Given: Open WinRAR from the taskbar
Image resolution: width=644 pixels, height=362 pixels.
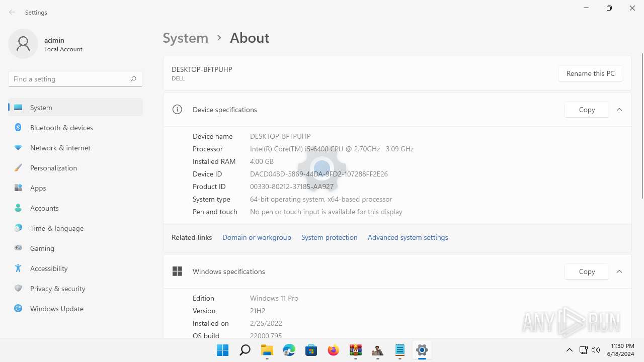Looking at the screenshot, I should (355, 350).
